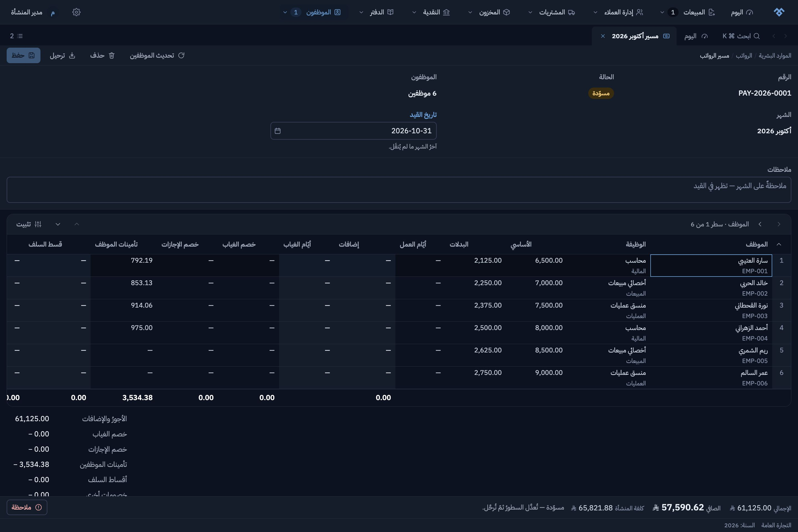Click the تاريخ القيد date field
This screenshot has height=532, width=798.
coord(354,131)
